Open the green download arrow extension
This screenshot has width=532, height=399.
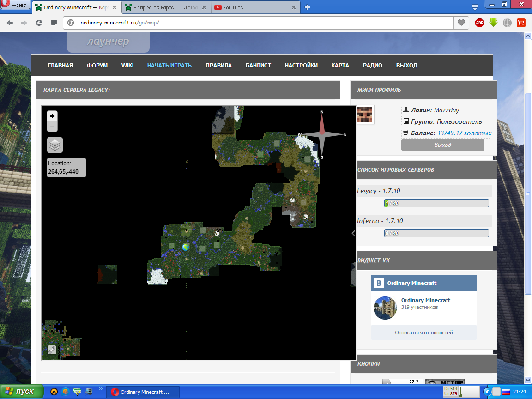tap(493, 23)
